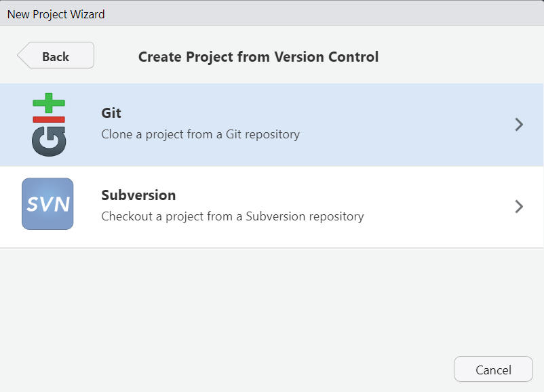Click the New Project Wizard title bar
Viewport: 544px width, 392px height.
tap(271, 14)
